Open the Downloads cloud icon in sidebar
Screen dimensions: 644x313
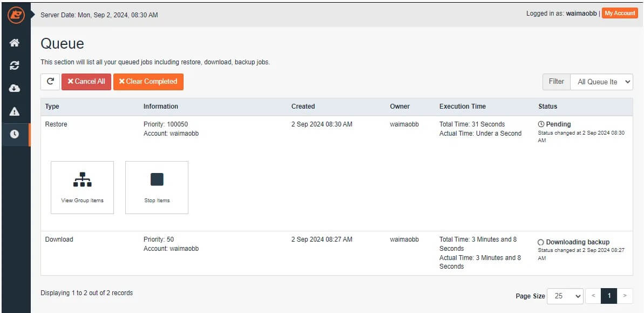pyautogui.click(x=15, y=88)
